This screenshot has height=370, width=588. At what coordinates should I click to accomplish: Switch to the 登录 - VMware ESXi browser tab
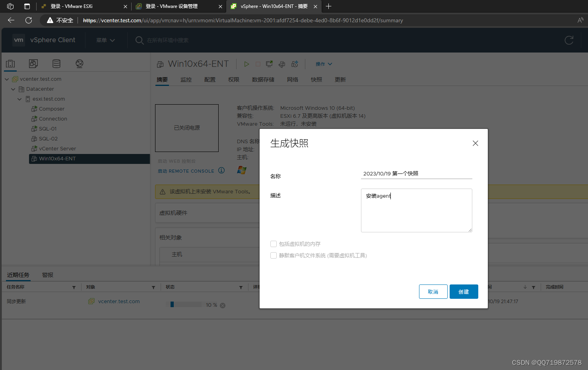83,6
